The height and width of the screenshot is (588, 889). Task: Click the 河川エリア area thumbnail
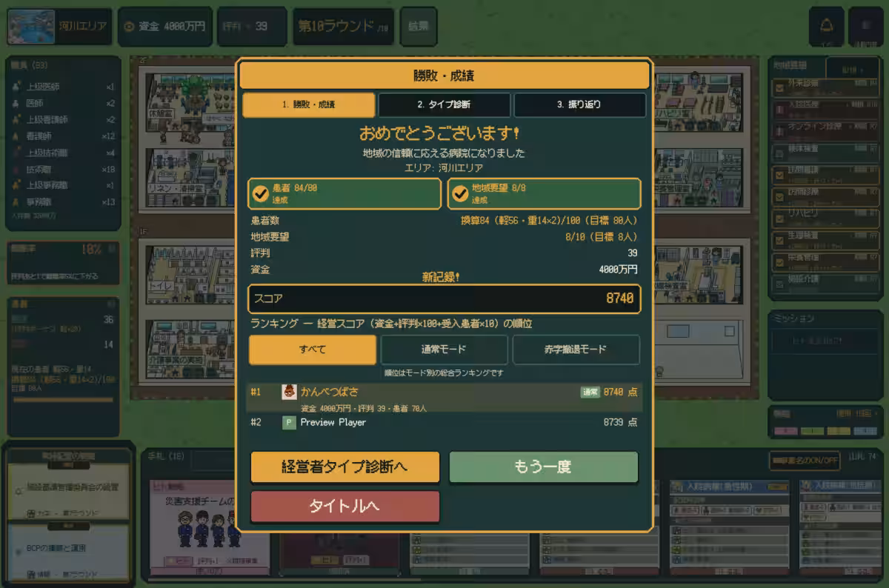point(32,27)
